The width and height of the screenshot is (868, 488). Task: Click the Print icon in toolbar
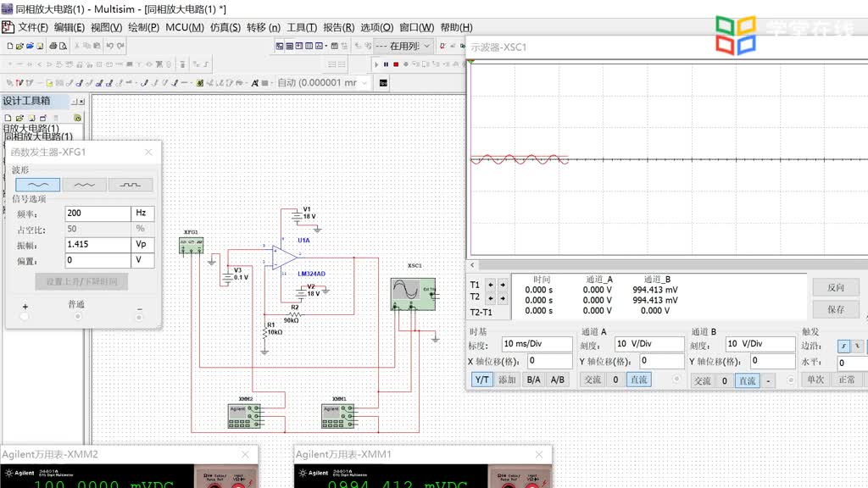click(x=53, y=46)
